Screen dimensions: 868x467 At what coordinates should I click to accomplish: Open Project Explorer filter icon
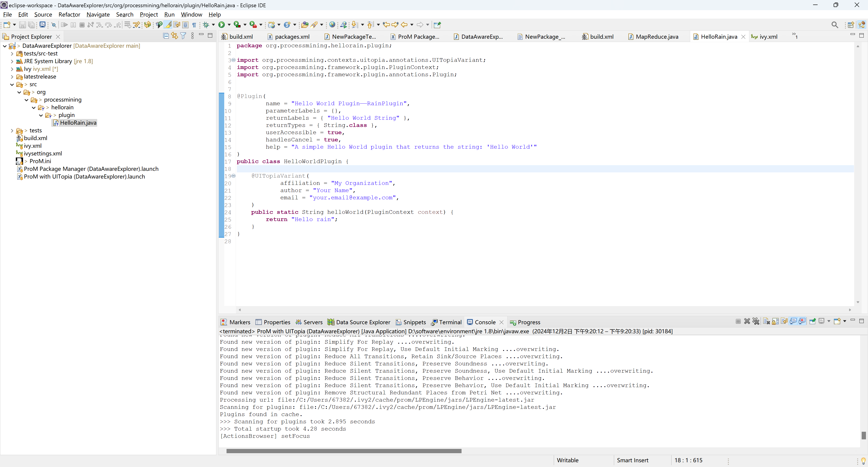pos(183,36)
